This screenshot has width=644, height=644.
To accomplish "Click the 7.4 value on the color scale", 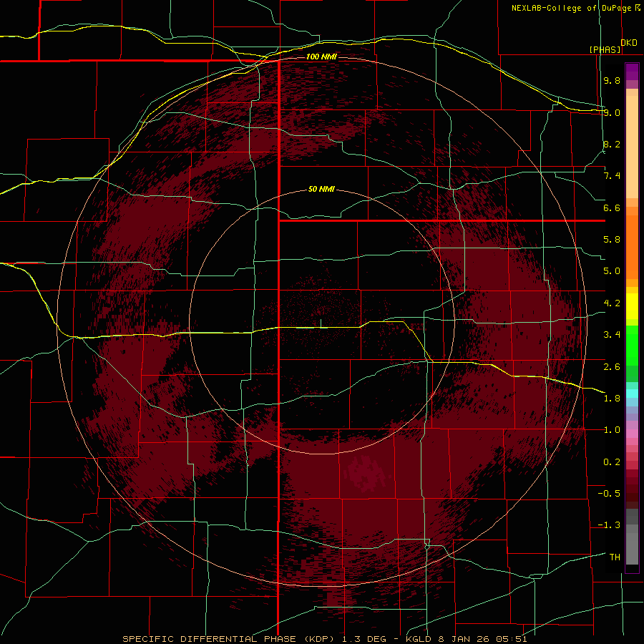I will tap(612, 176).
